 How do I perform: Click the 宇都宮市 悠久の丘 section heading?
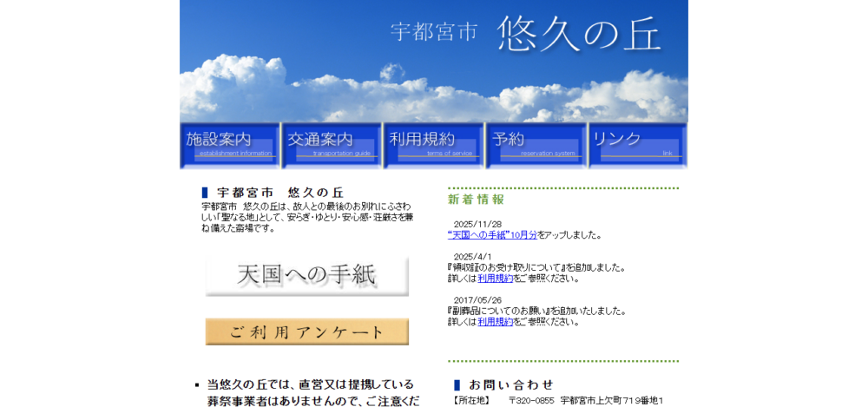280,193
